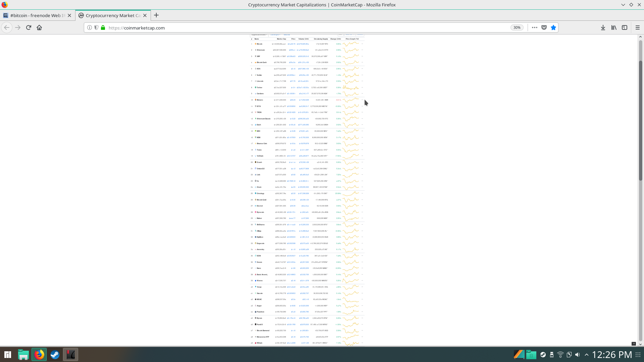Click the 12:26 PM clock

click(x=612, y=355)
